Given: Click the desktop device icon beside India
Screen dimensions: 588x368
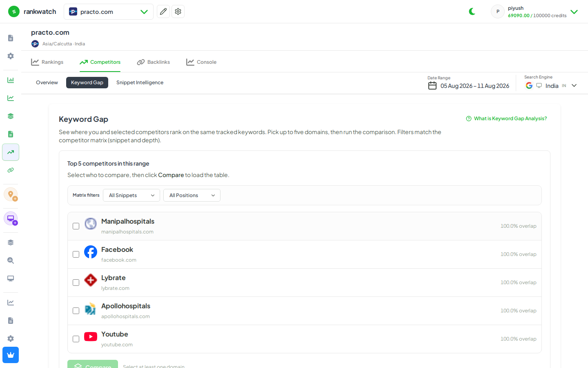Looking at the screenshot, I should point(539,85).
